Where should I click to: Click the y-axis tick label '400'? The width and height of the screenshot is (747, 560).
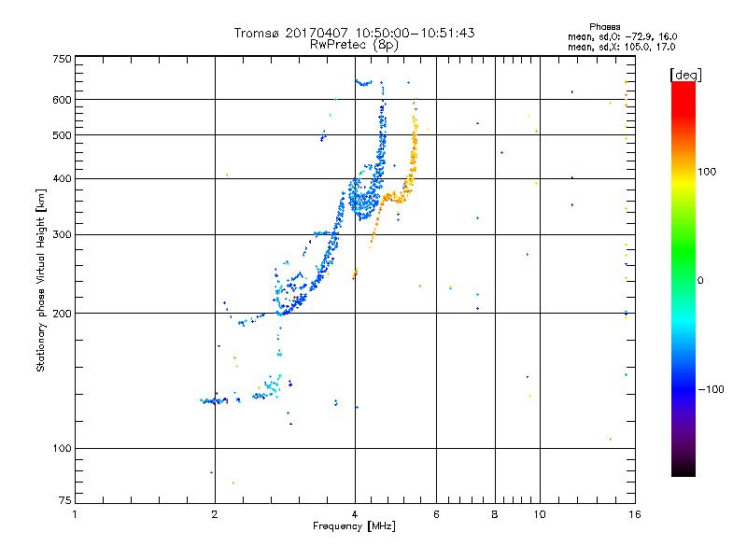click(62, 178)
